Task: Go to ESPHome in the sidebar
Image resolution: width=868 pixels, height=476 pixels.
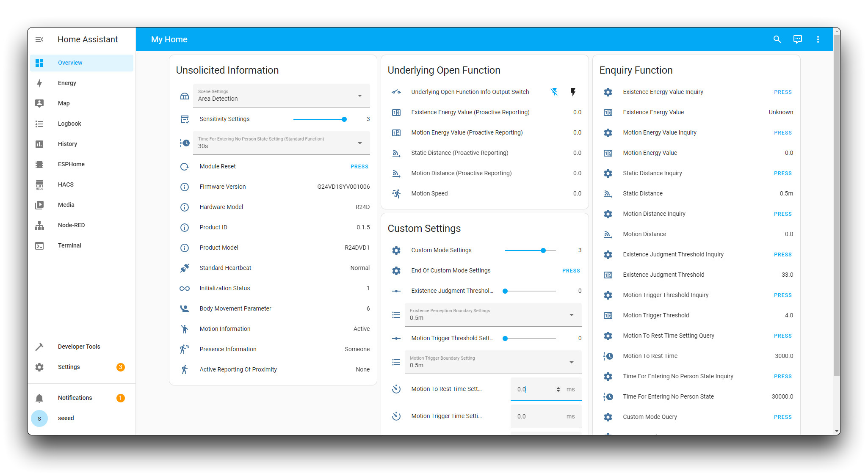Action: (x=71, y=164)
